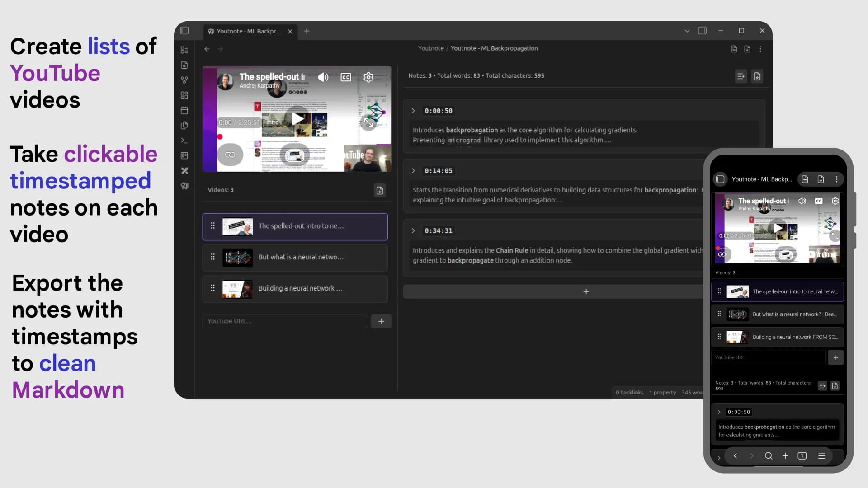
Task: Open the calendar daily note ribbon icon
Action: pyautogui.click(x=184, y=110)
